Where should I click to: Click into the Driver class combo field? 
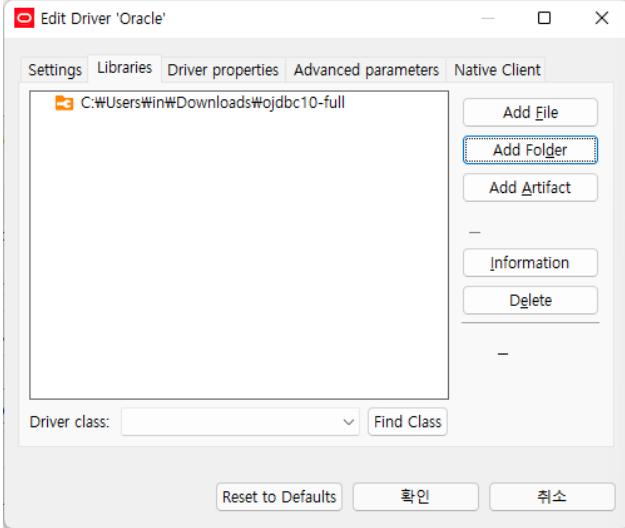(x=240, y=422)
